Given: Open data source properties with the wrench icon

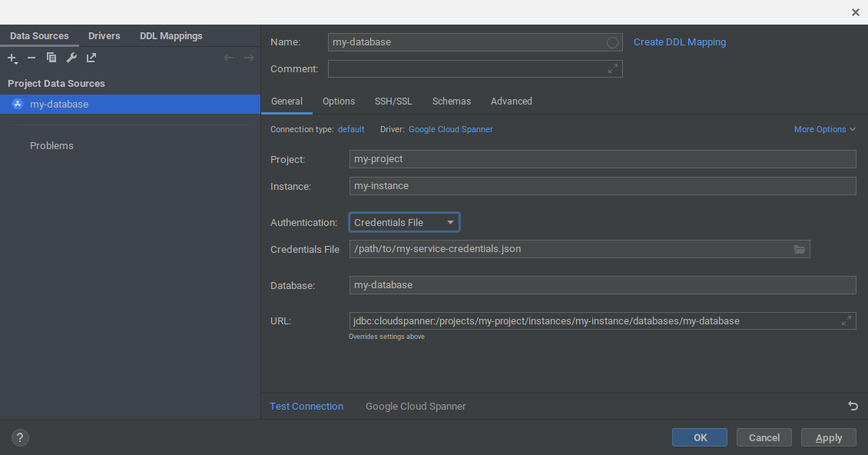Looking at the screenshot, I should coord(71,58).
